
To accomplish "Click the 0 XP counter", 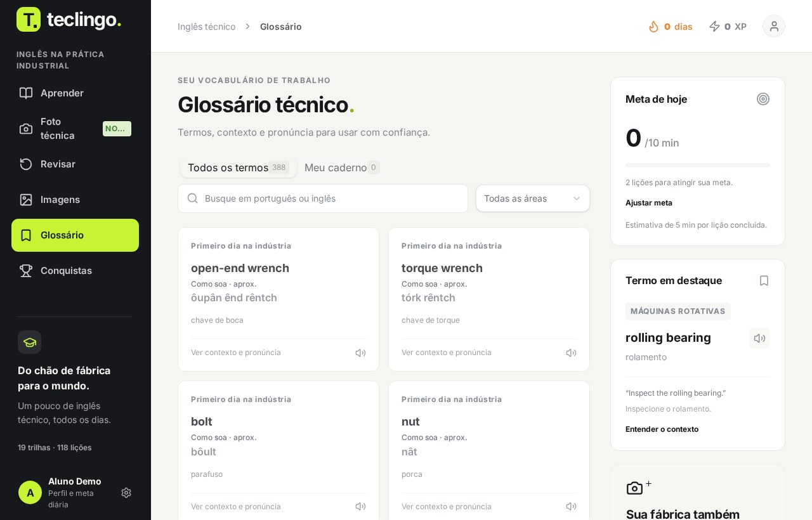I will click(x=728, y=27).
